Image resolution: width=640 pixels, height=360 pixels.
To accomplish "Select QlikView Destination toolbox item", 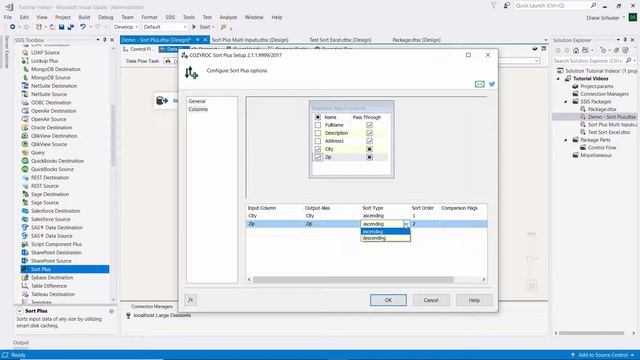I will coord(54,136).
